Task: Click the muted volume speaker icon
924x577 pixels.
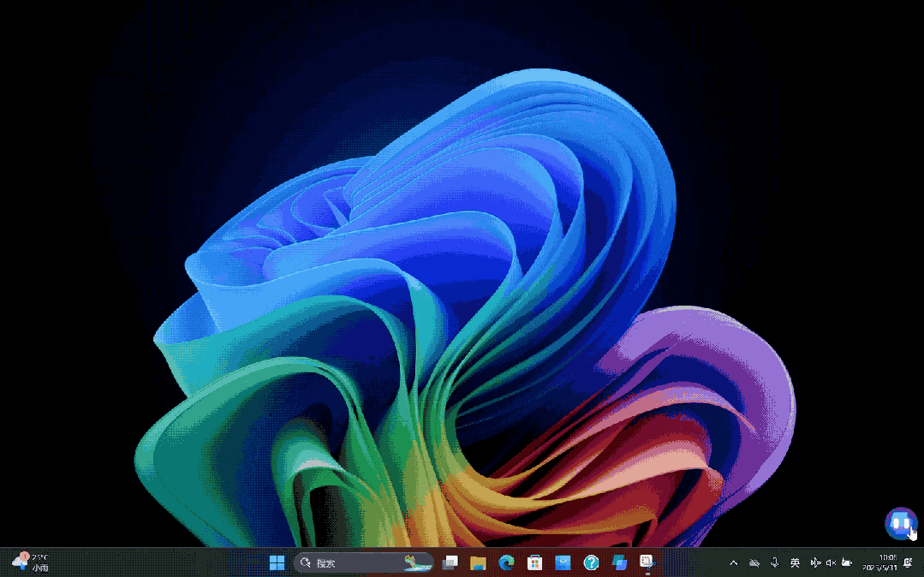Action: click(831, 562)
